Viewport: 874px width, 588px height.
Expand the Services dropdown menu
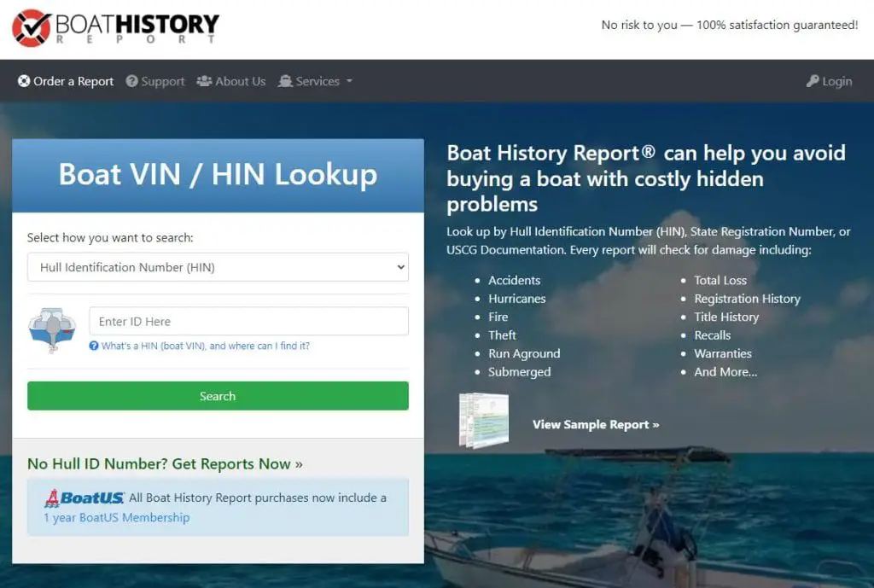[316, 81]
